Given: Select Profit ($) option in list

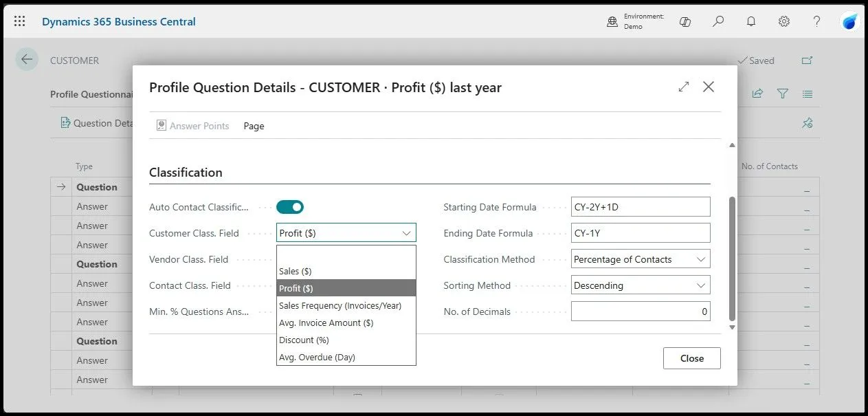Looking at the screenshot, I should [346, 288].
